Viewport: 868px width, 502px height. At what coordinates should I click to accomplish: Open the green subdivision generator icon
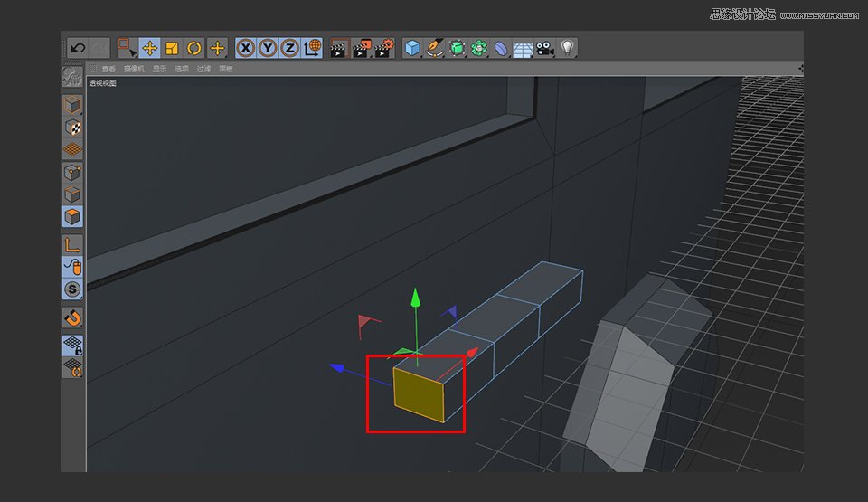coord(457,48)
